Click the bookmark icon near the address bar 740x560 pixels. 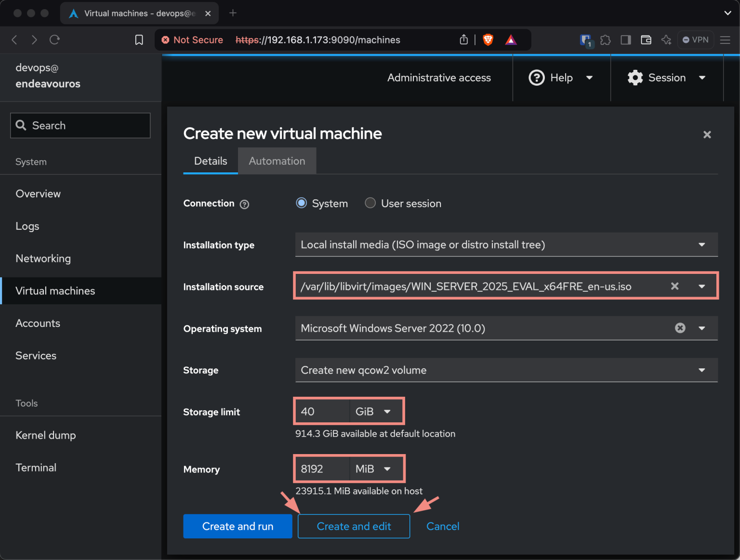coord(139,40)
